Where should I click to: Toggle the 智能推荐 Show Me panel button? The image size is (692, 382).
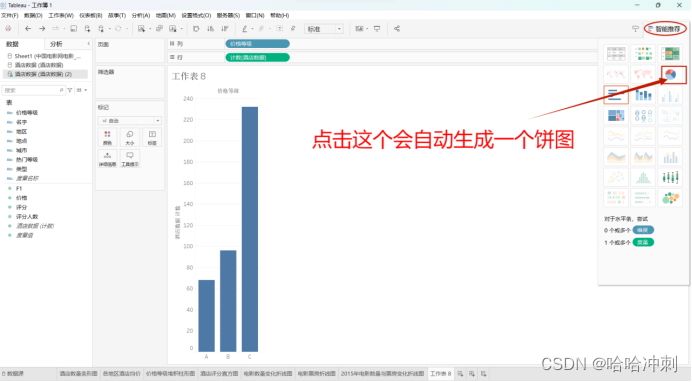pyautogui.click(x=665, y=29)
